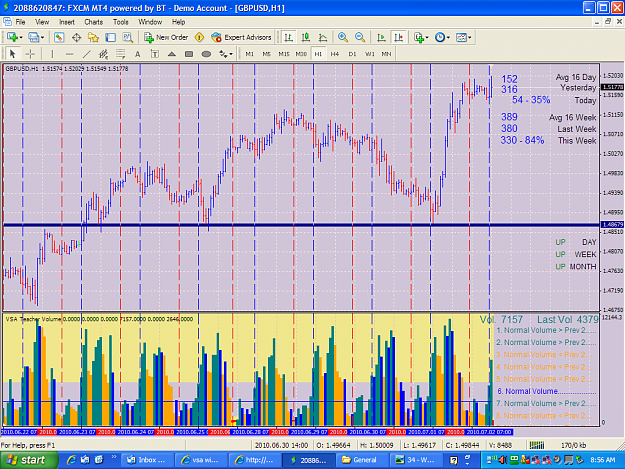Viewport: 625px width, 469px height.
Task: Pick the trendline drawing tool
Action: point(86,54)
